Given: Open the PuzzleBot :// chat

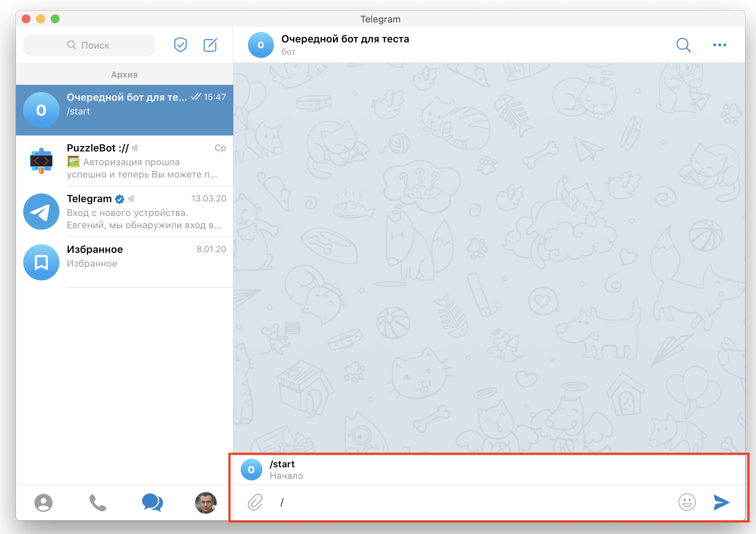Looking at the screenshot, I should coord(124,161).
